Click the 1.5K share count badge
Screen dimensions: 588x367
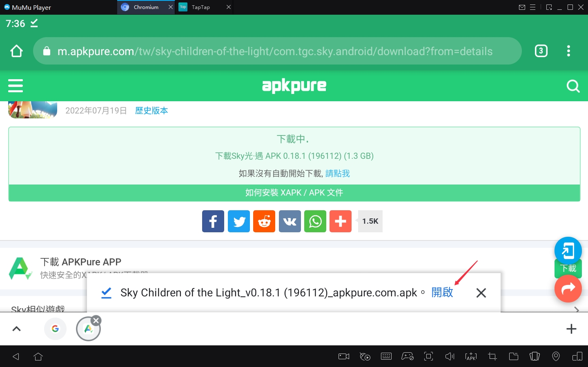[370, 221]
